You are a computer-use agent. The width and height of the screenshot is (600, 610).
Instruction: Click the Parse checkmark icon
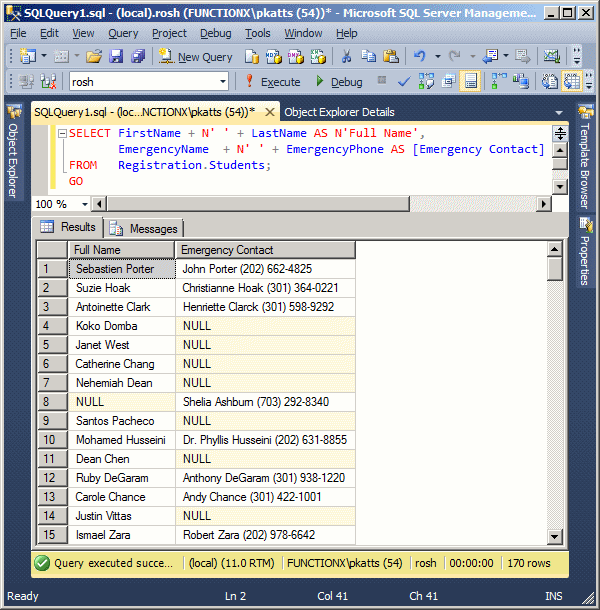click(404, 82)
